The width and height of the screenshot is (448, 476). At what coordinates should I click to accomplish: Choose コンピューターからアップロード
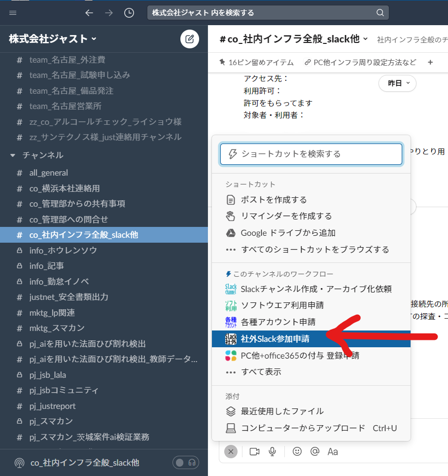pyautogui.click(x=311, y=428)
